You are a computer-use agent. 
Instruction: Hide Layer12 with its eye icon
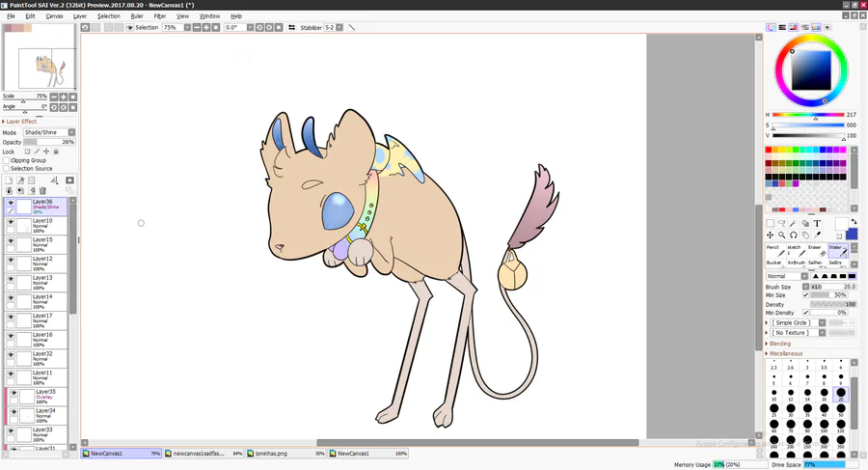(11, 261)
